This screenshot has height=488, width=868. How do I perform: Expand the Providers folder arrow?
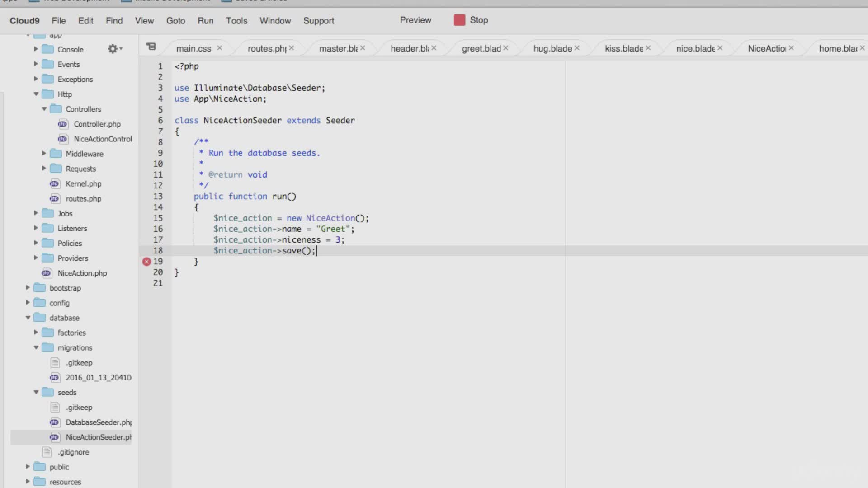36,258
